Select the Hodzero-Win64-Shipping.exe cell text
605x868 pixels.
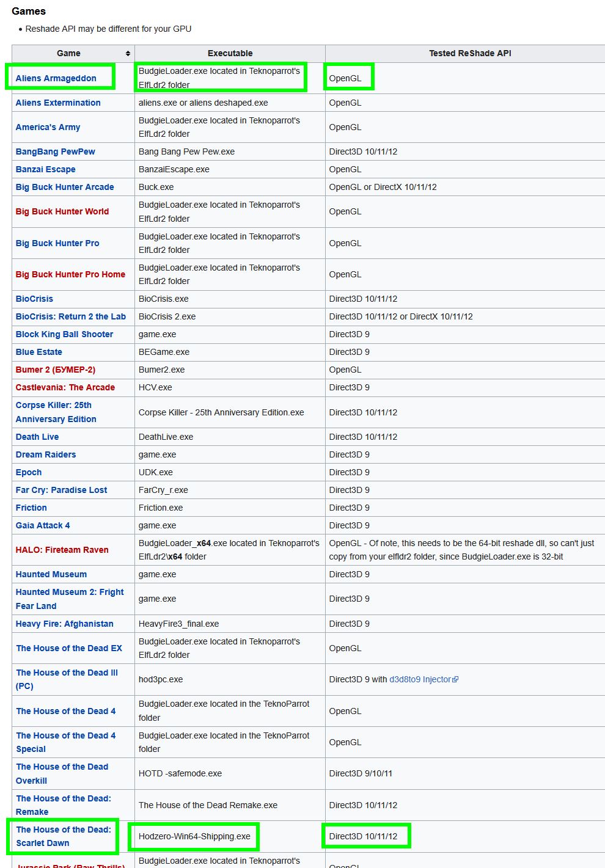(x=194, y=836)
